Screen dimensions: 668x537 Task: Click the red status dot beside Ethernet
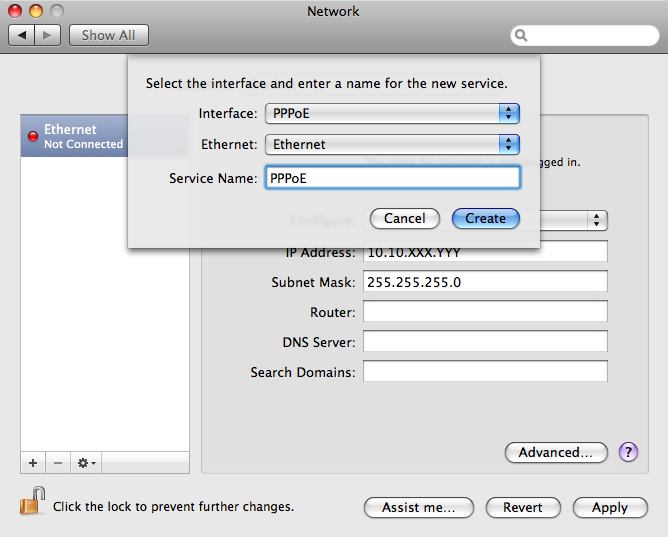coord(33,136)
